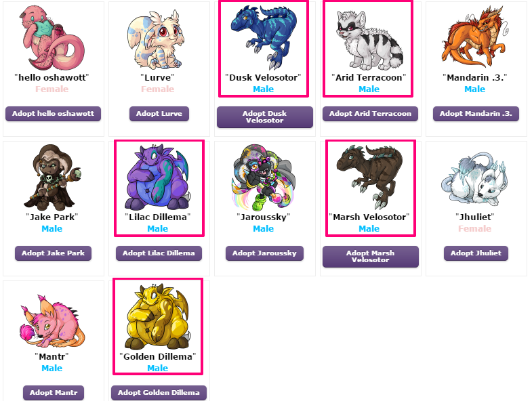Select the white Jhuliet pet image
Image resolution: width=532 pixels, height=401 pixels.
tap(474, 179)
